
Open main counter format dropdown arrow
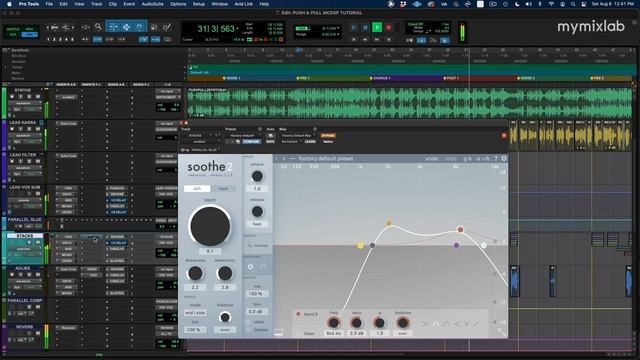click(238, 28)
